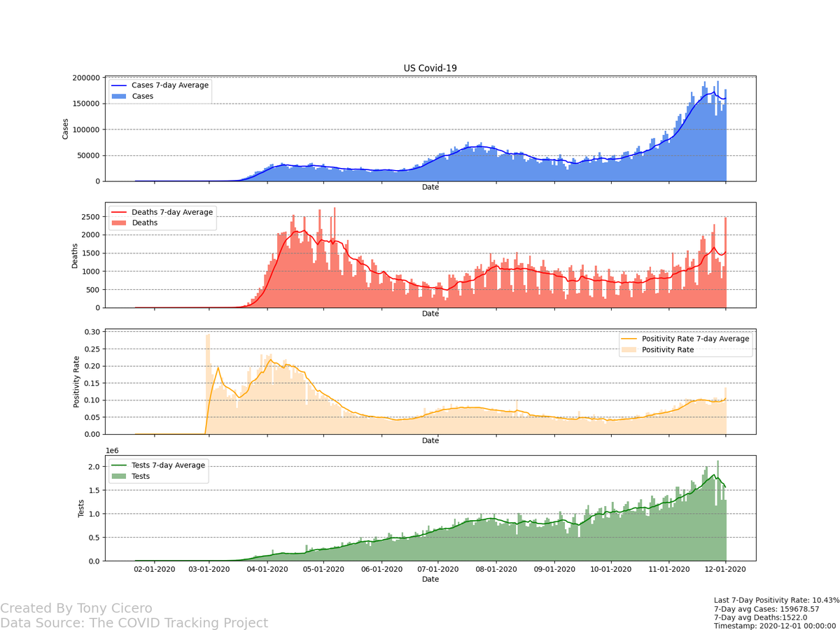Screen dimensions: 840x630
Task: Click the Cases 7-day Average line sample
Action: click(x=120, y=85)
